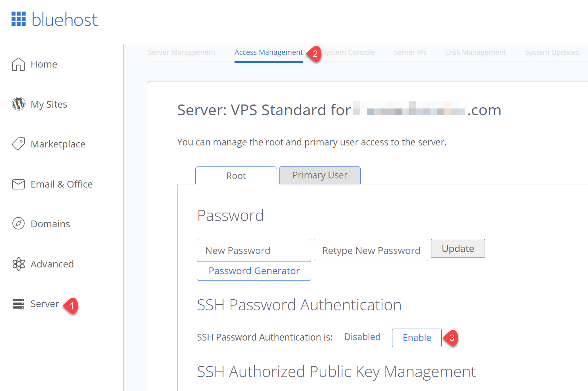The height and width of the screenshot is (391, 588).
Task: Click the 'Server: VPS Standard for' heading
Action: 264,110
